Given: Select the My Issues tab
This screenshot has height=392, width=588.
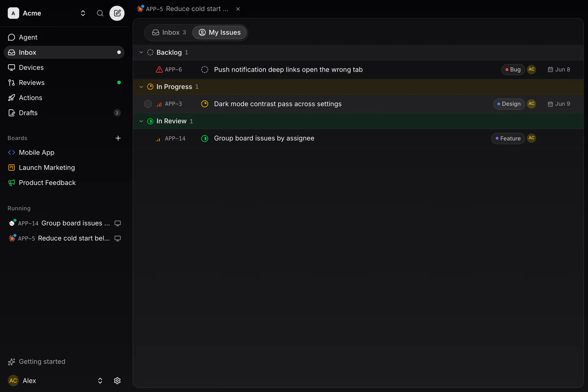Looking at the screenshot, I should (220, 32).
